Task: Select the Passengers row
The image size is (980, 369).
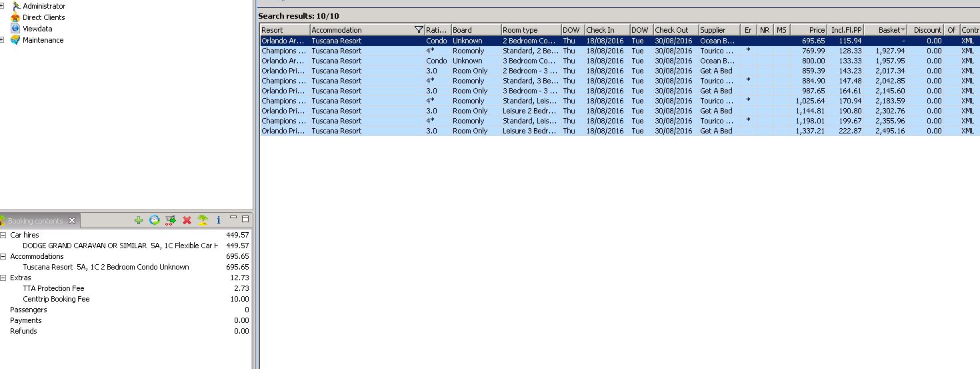Action: pyautogui.click(x=125, y=310)
